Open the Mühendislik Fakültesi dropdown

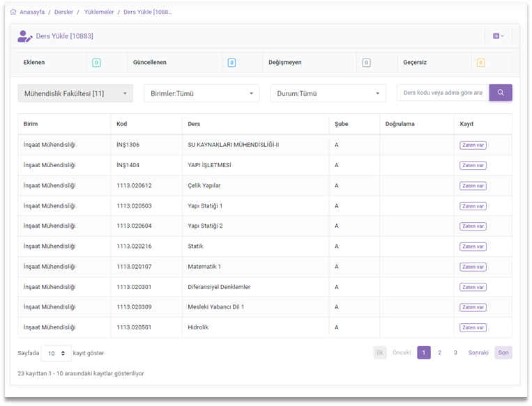tap(75, 93)
